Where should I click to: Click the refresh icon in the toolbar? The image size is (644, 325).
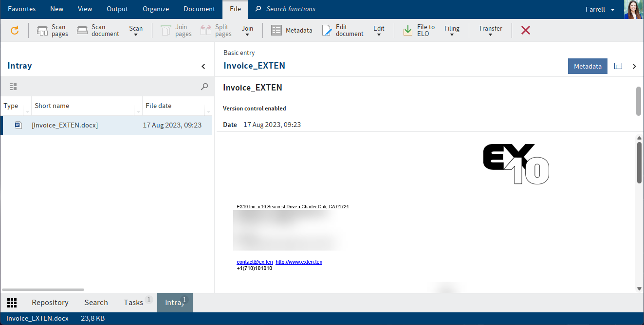click(x=15, y=30)
